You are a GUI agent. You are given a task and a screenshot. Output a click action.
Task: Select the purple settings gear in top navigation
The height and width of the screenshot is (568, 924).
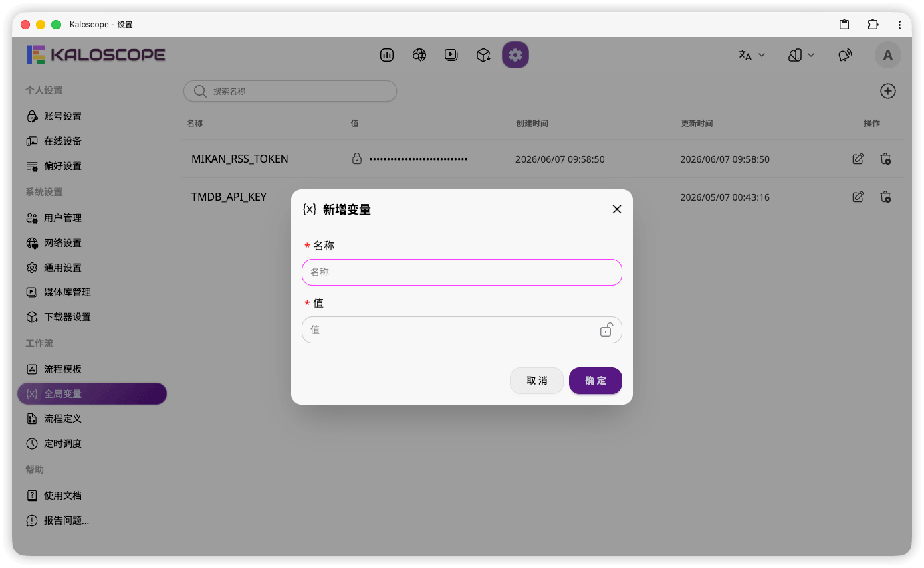(515, 55)
